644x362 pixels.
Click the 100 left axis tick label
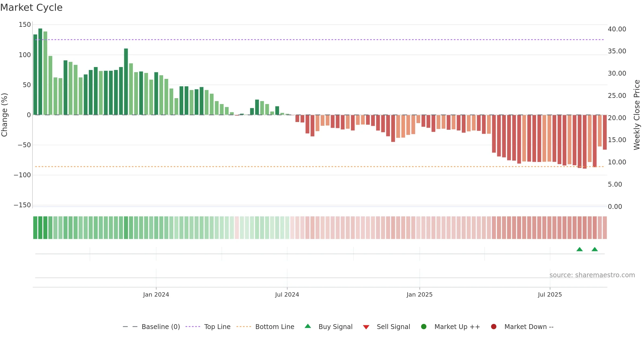point(25,55)
